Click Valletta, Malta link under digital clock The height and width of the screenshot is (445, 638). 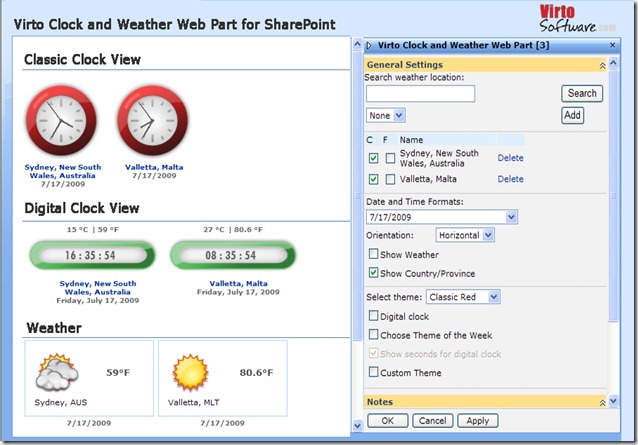coord(238,284)
